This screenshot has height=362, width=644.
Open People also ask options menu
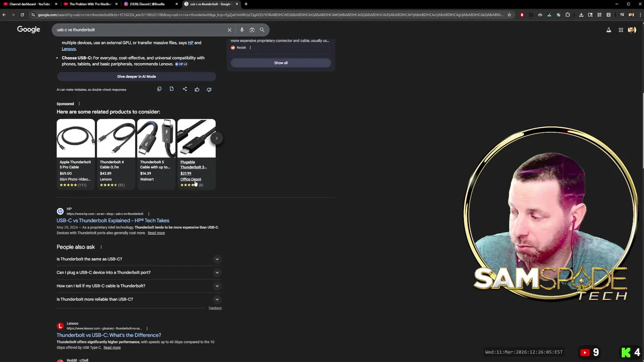click(x=101, y=247)
